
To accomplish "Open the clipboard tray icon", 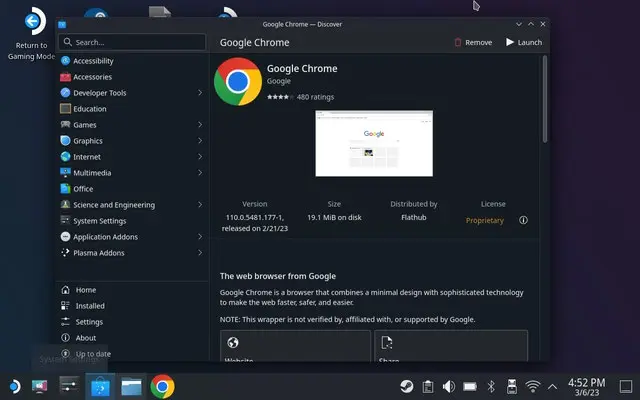I will (x=427, y=386).
